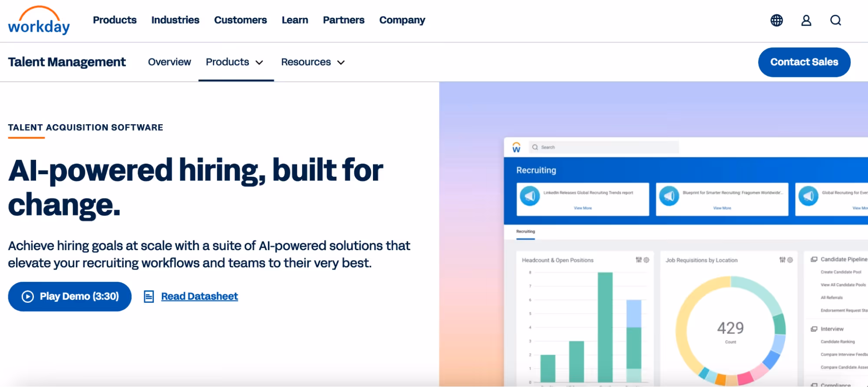This screenshot has height=387, width=868.
Task: Click the Candidate Pipeline section icon
Action: click(814, 259)
